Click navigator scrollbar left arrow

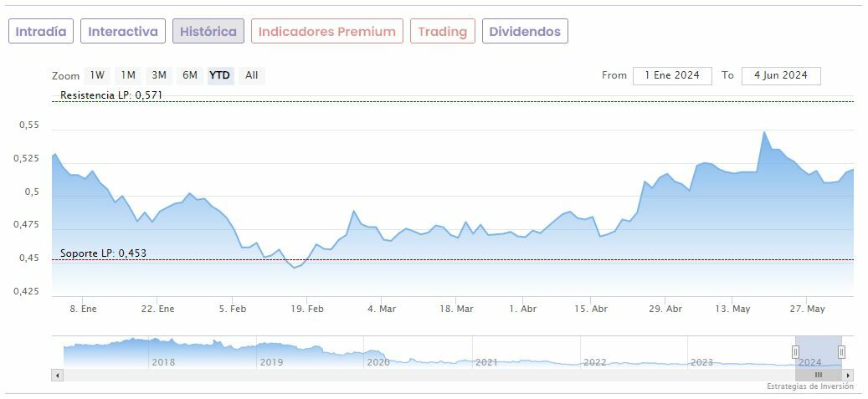[x=58, y=375]
